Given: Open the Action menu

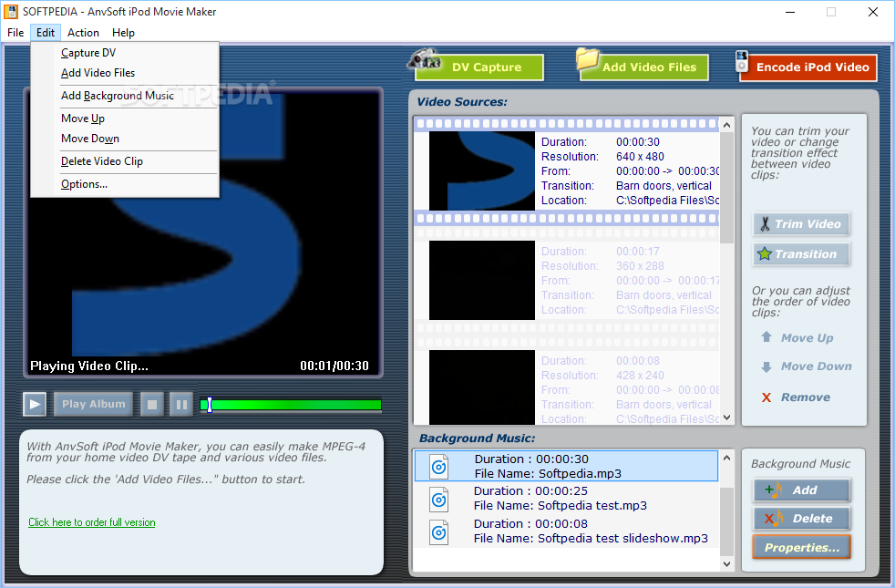Looking at the screenshot, I should pos(83,33).
